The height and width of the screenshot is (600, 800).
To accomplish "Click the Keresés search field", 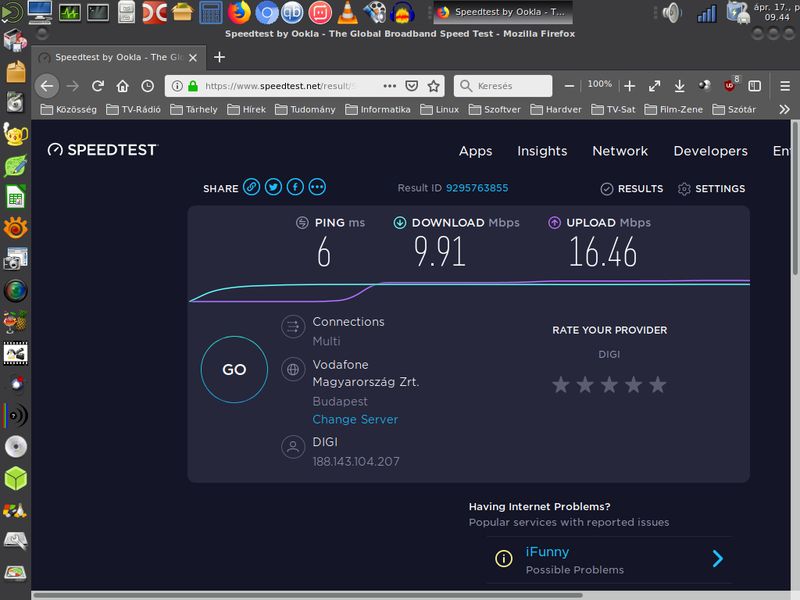I will (x=503, y=86).
